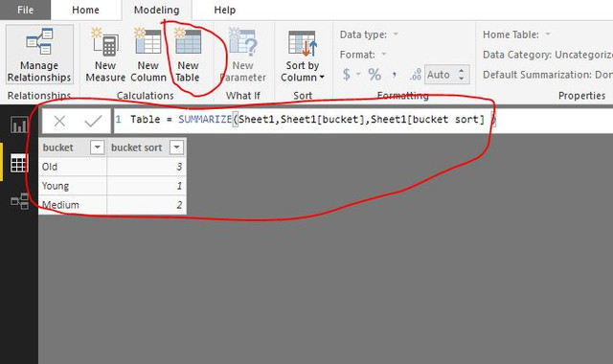Open the File menu

pos(25,10)
